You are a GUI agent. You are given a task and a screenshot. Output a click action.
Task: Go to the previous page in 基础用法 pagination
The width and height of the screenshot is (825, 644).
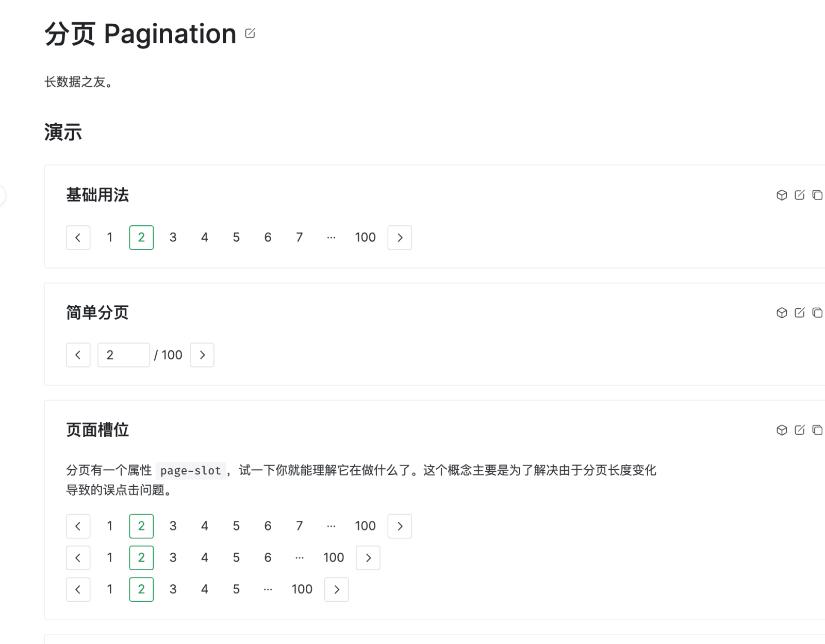(x=78, y=238)
